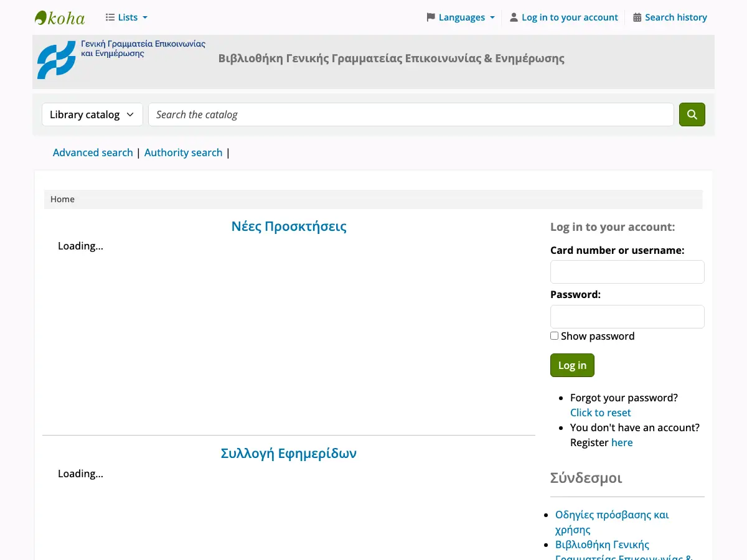Register via the 'here' link
Viewport: 747px width, 560px height.
point(622,442)
